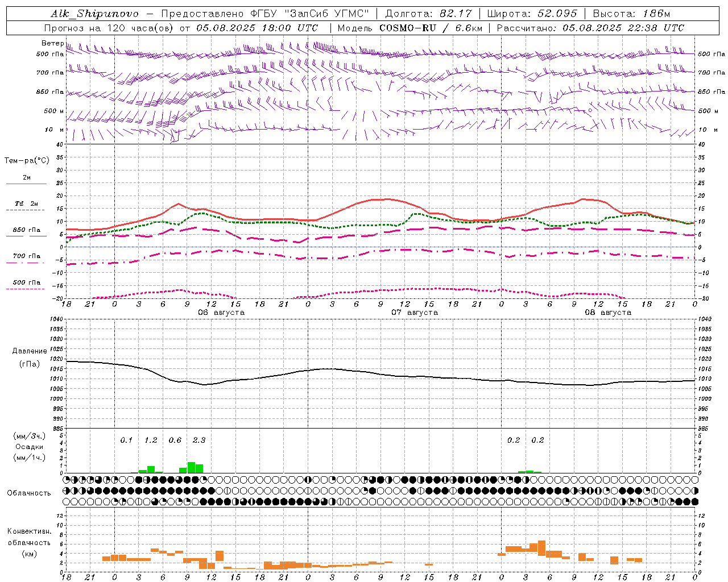Image resolution: width=728 pixels, height=582 pixels.
Task: Click the Облачность row label
Action: tap(29, 493)
